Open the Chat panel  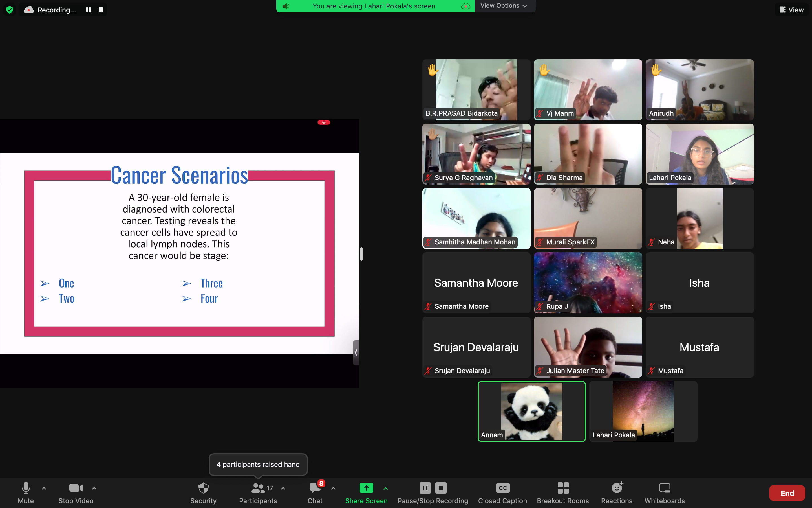pyautogui.click(x=315, y=493)
